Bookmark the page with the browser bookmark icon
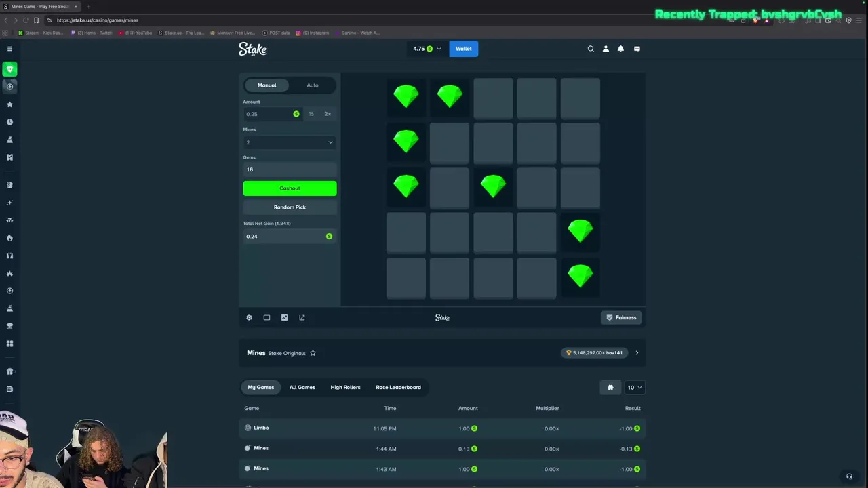Viewport: 868px width, 488px height. (37, 20)
